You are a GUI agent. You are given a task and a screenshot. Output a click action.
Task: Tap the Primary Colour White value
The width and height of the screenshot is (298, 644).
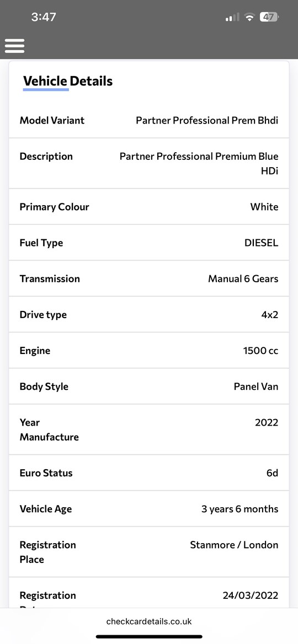pos(264,207)
